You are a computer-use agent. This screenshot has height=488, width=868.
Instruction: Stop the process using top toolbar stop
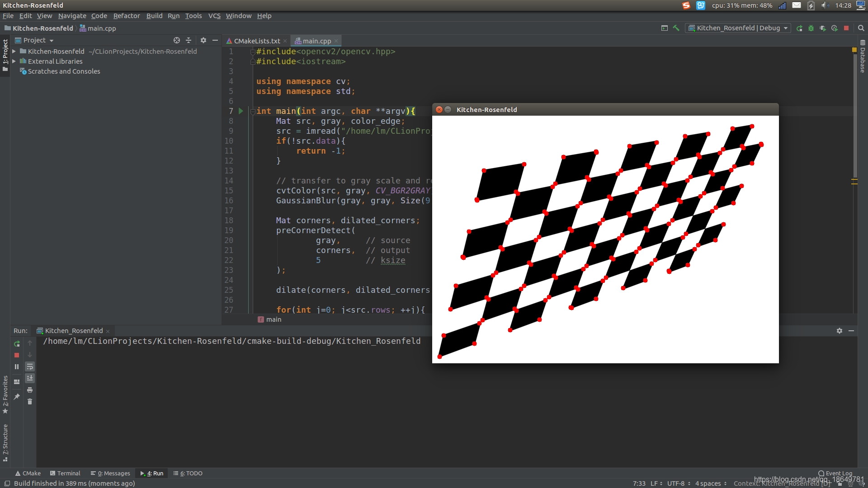point(846,28)
